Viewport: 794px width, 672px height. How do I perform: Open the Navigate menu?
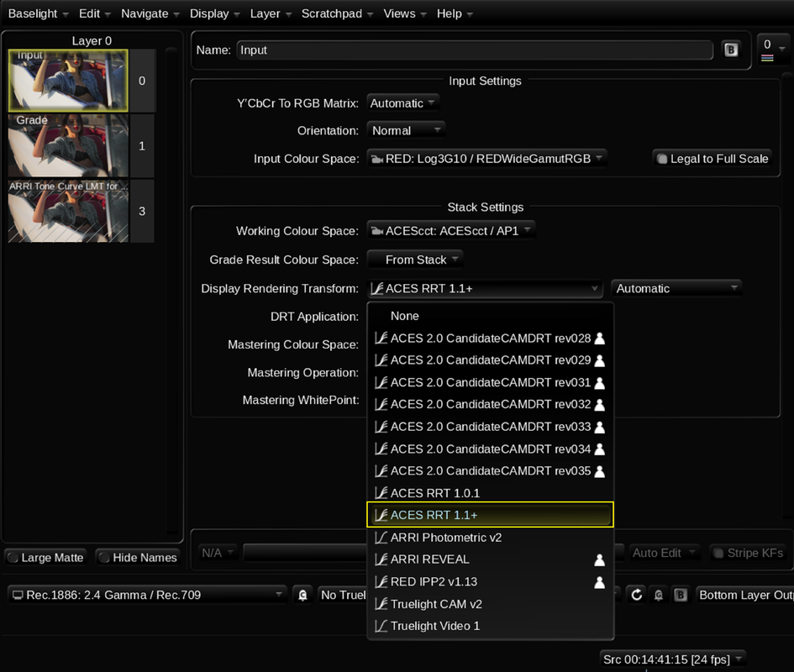click(x=150, y=13)
